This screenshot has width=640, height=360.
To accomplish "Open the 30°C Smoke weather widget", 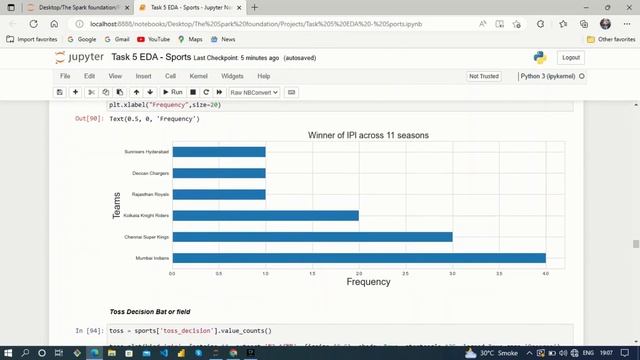I will pyautogui.click(x=491, y=353).
